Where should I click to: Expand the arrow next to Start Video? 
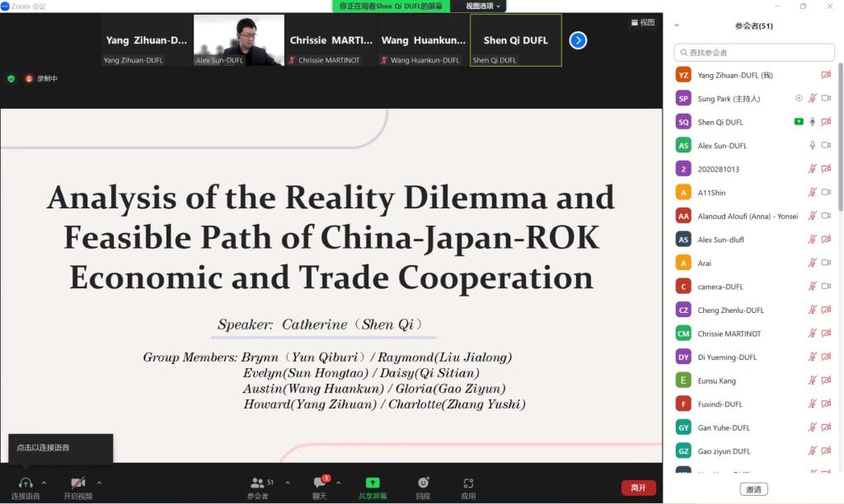click(x=99, y=483)
